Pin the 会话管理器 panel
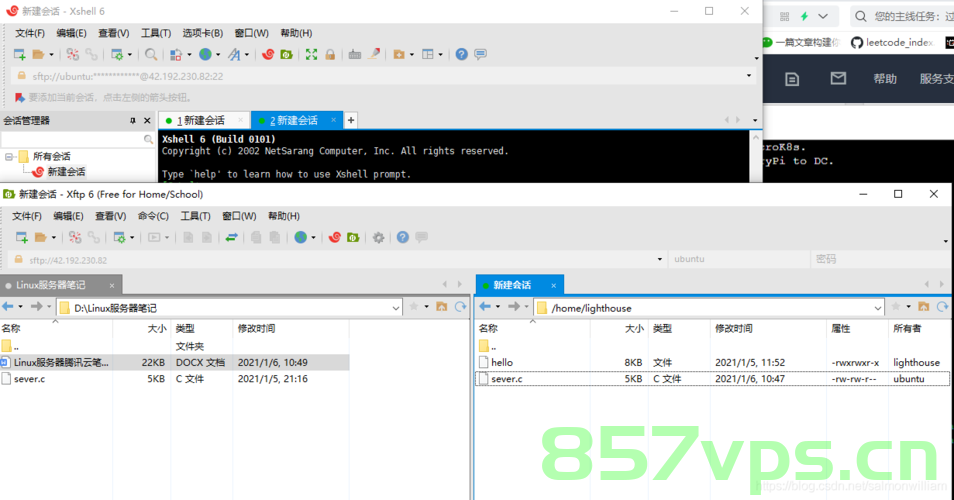This screenshot has height=500, width=954. 133,121
